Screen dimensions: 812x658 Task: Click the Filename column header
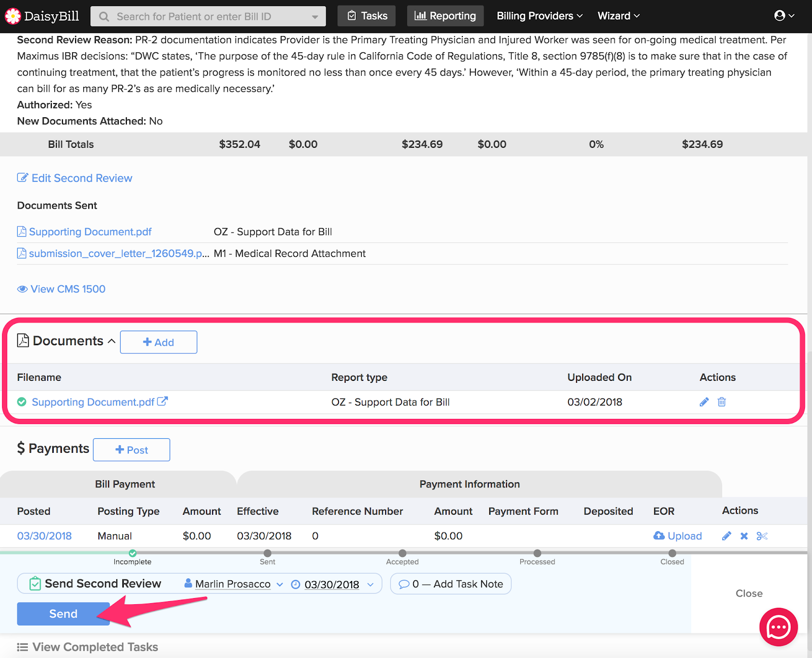[x=39, y=377]
